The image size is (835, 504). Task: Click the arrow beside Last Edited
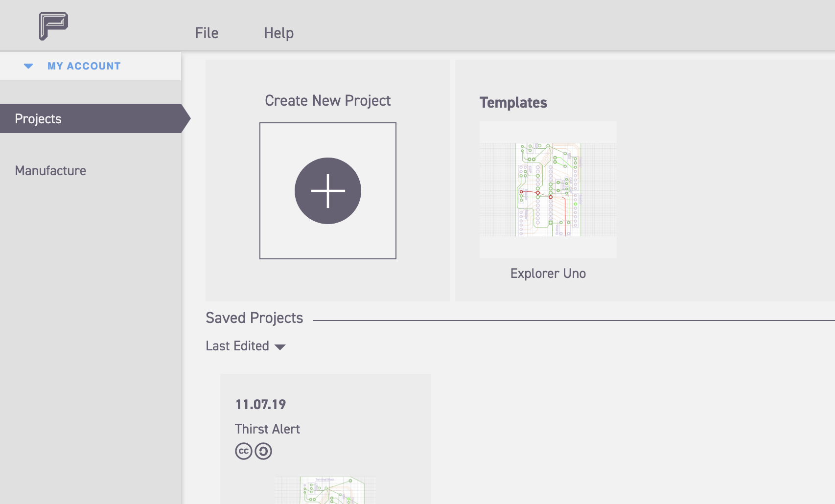[280, 347]
